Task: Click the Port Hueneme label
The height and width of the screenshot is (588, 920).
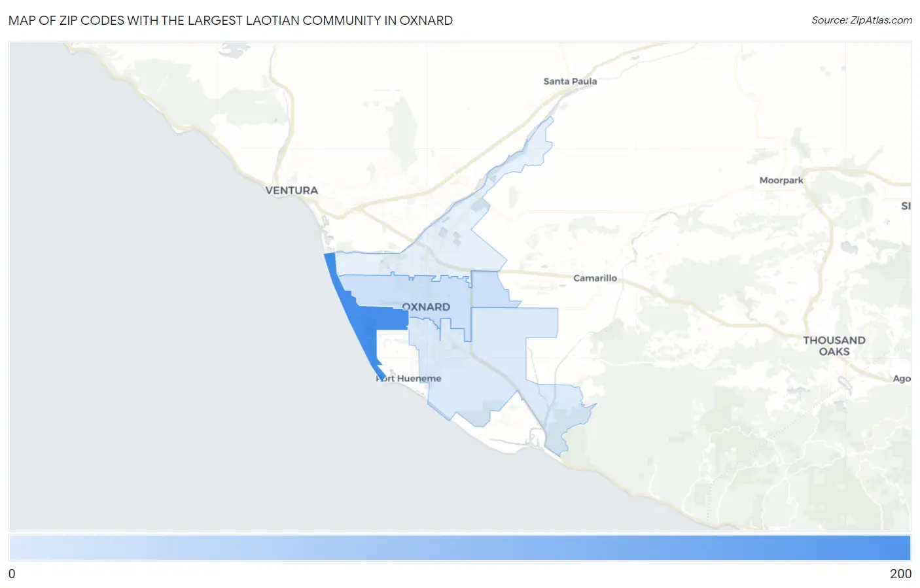Action: (x=409, y=378)
